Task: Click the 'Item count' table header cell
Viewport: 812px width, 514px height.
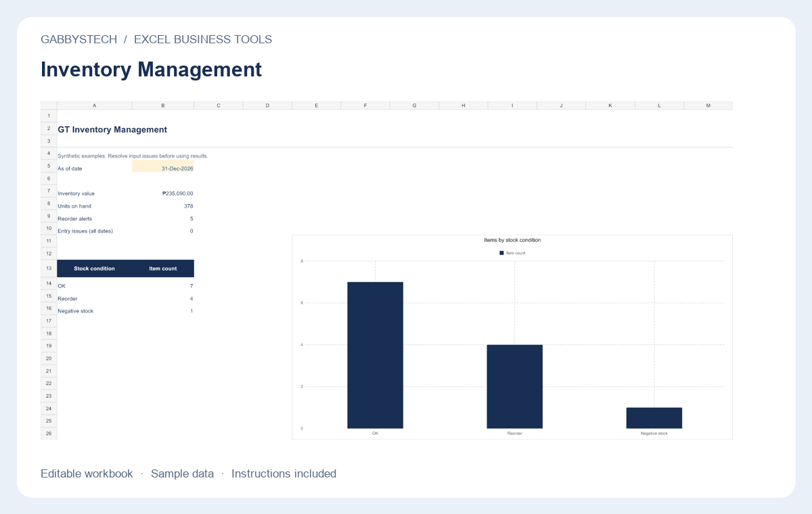Action: point(163,268)
